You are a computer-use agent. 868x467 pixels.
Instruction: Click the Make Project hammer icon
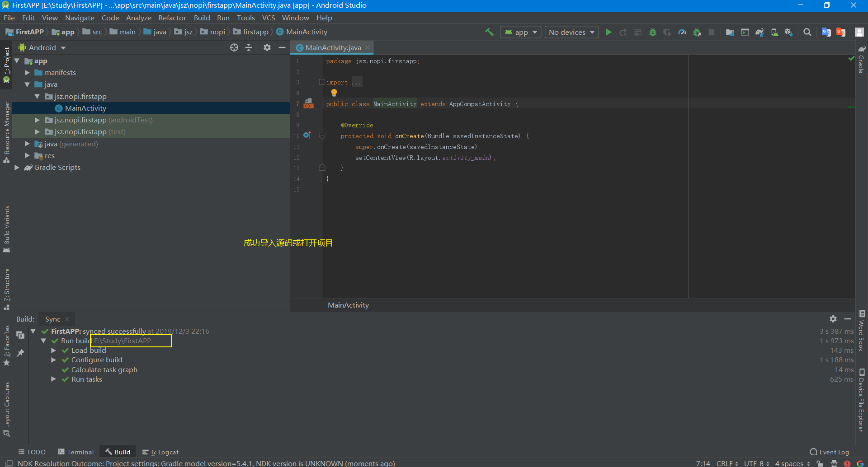pos(489,32)
